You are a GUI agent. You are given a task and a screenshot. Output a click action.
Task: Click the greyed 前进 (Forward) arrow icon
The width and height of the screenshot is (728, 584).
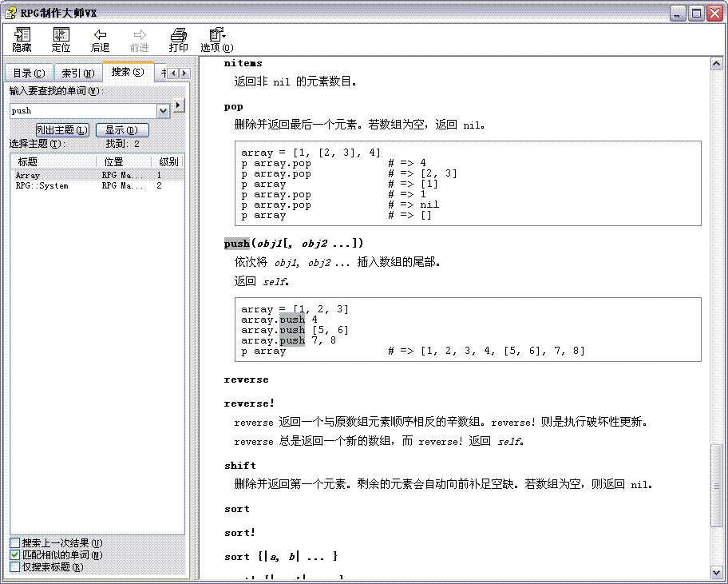pyautogui.click(x=139, y=39)
